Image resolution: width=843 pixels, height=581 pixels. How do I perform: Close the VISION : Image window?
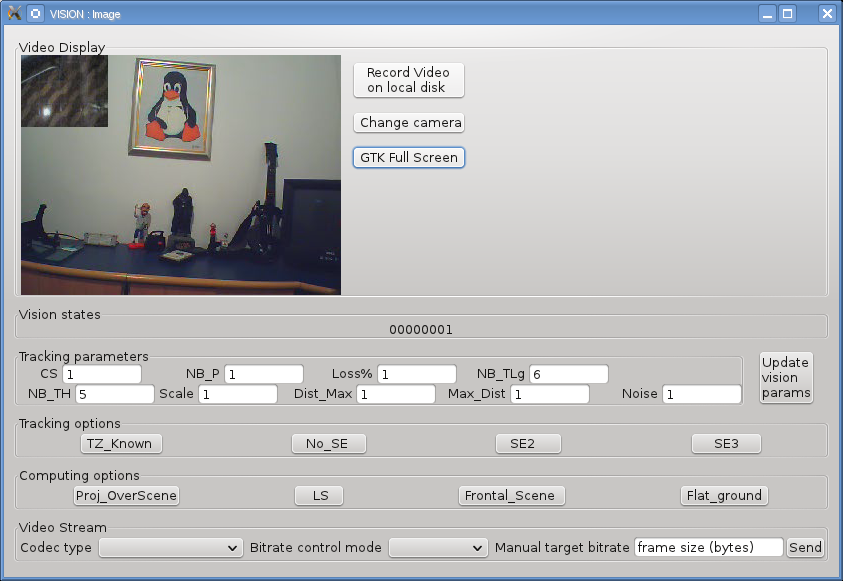(x=827, y=13)
